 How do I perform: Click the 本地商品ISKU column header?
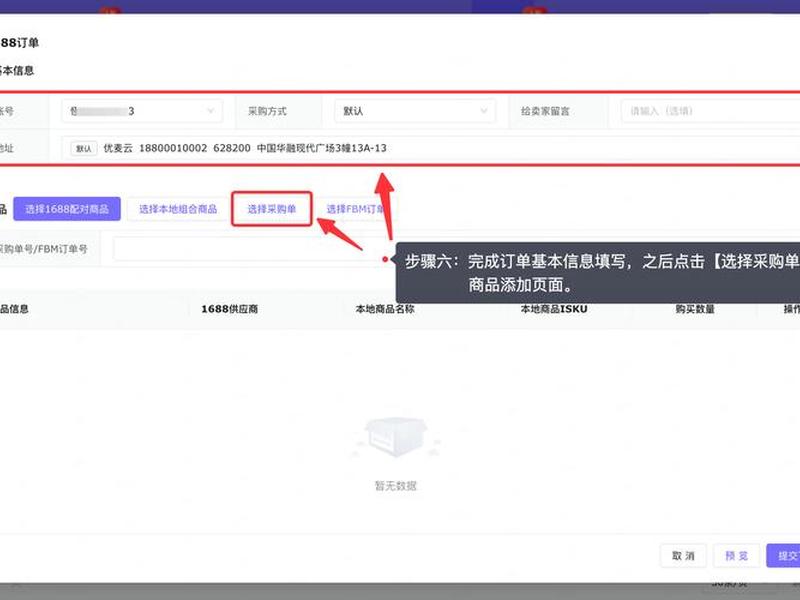[554, 309]
